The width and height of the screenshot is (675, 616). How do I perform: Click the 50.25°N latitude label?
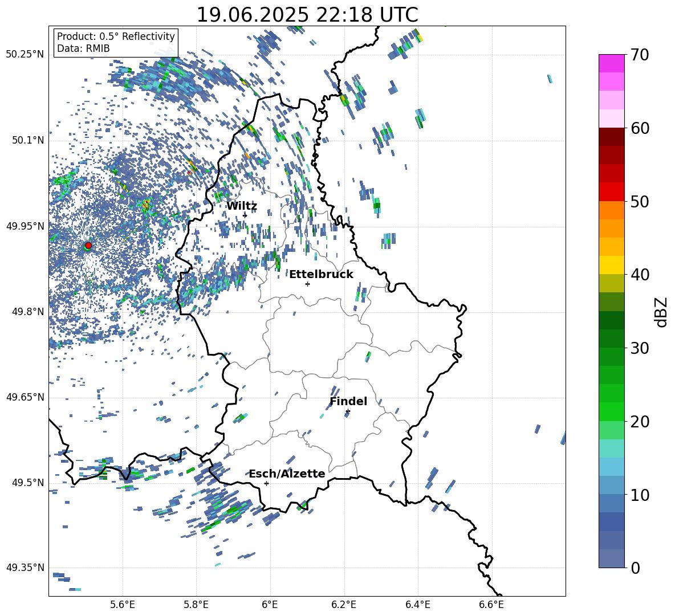pyautogui.click(x=25, y=55)
